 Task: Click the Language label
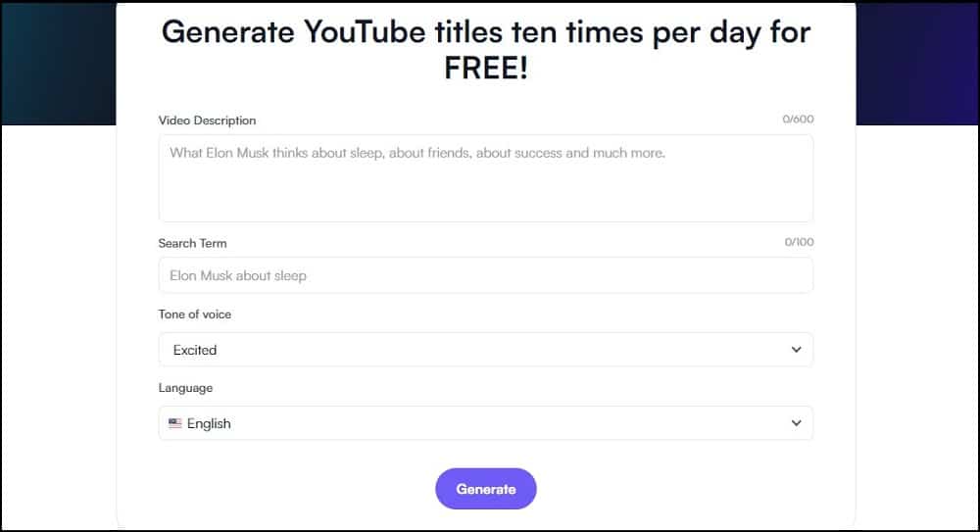point(185,388)
